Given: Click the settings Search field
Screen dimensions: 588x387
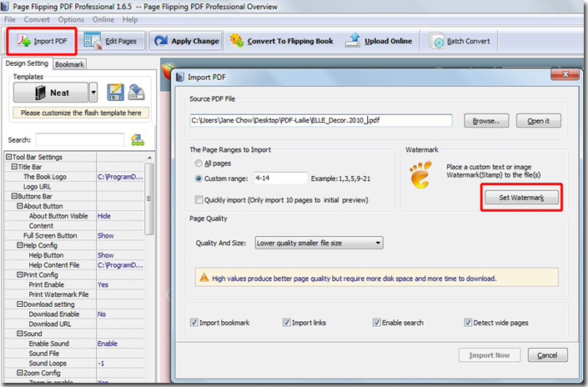Looking at the screenshot, I should (80, 140).
